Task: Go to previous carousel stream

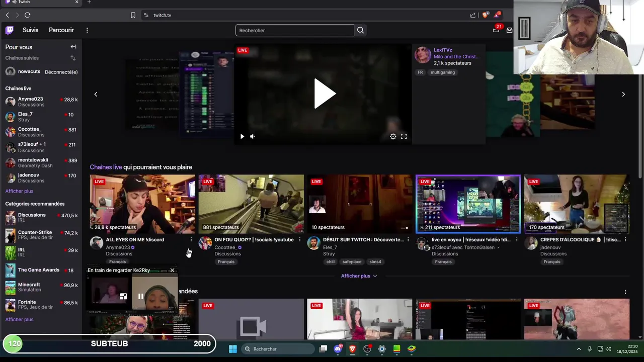Action: (x=96, y=94)
